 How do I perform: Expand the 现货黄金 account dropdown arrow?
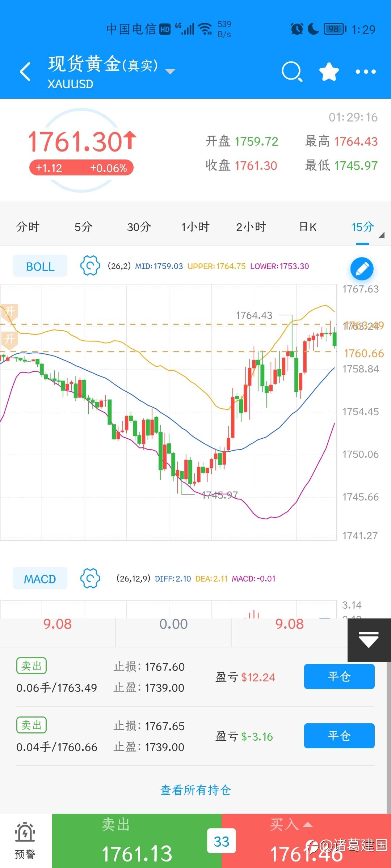click(x=170, y=71)
